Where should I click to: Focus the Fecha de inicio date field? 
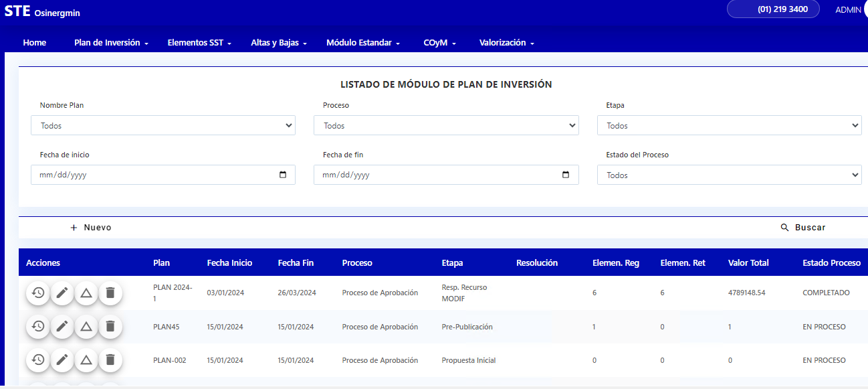(x=163, y=175)
